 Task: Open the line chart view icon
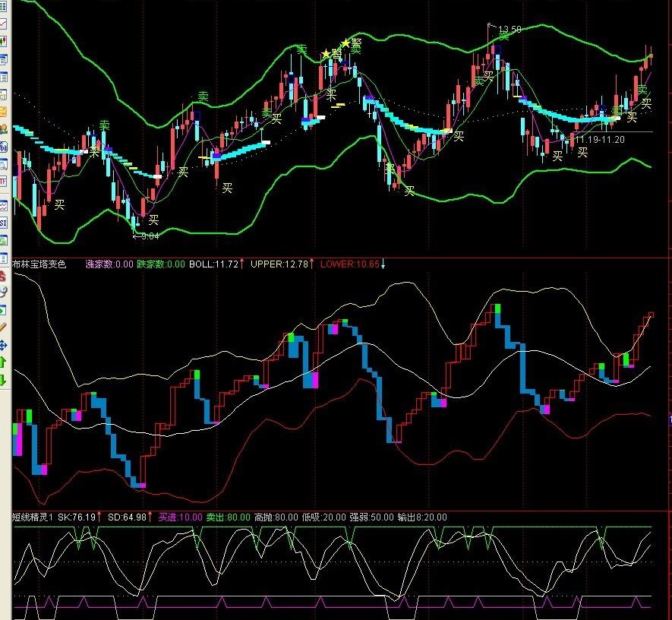click(3, 24)
